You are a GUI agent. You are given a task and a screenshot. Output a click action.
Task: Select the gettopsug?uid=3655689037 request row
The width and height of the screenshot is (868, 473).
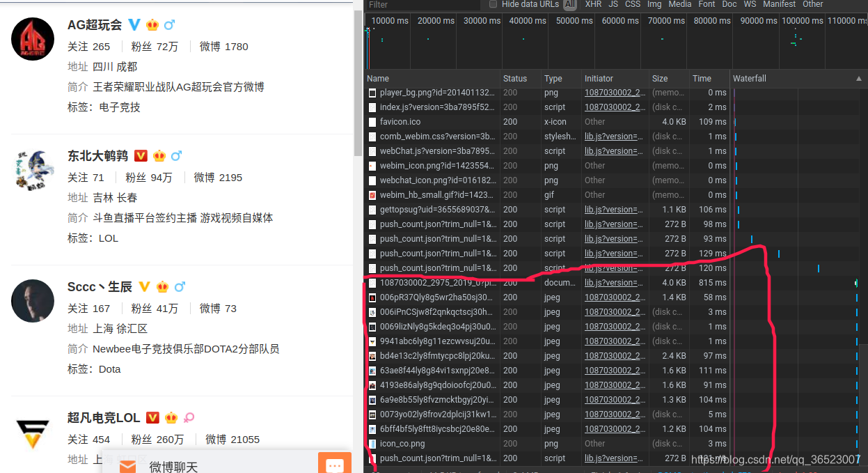coord(616,210)
